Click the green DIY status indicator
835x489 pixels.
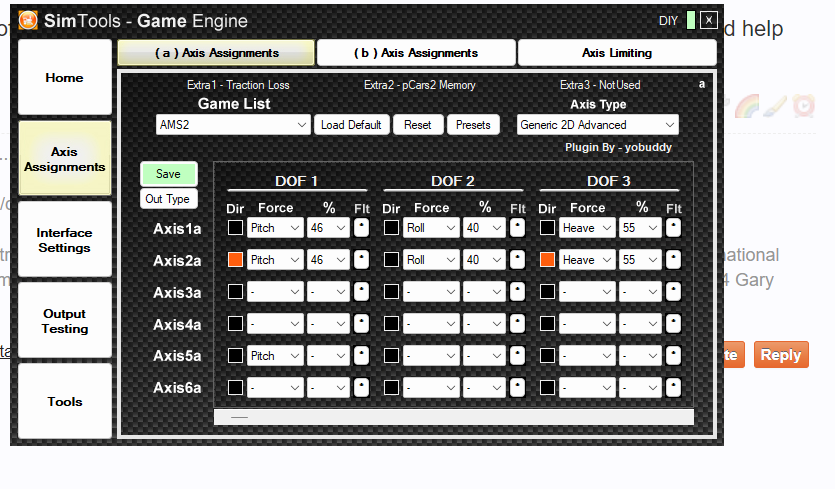click(x=691, y=20)
